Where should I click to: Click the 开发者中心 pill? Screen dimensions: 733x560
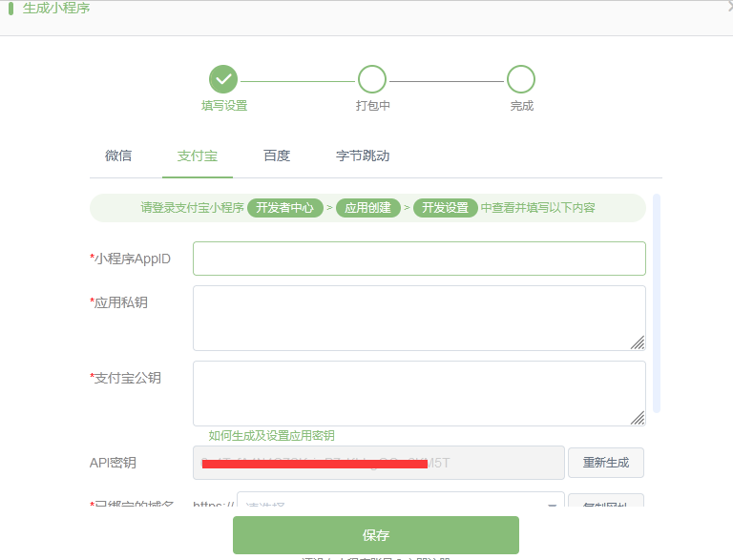point(284,207)
